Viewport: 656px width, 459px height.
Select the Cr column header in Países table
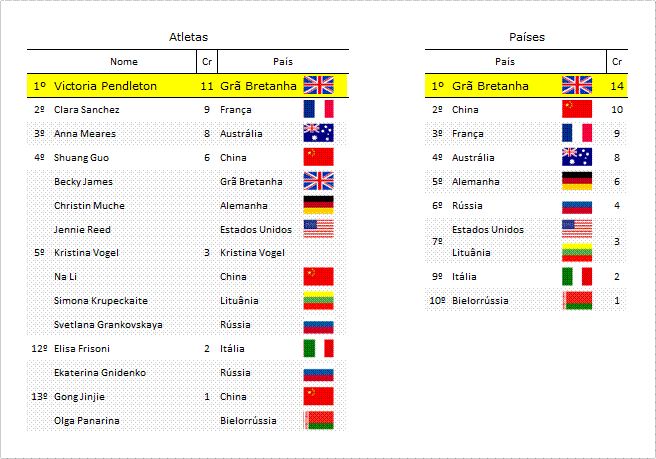coord(617,62)
